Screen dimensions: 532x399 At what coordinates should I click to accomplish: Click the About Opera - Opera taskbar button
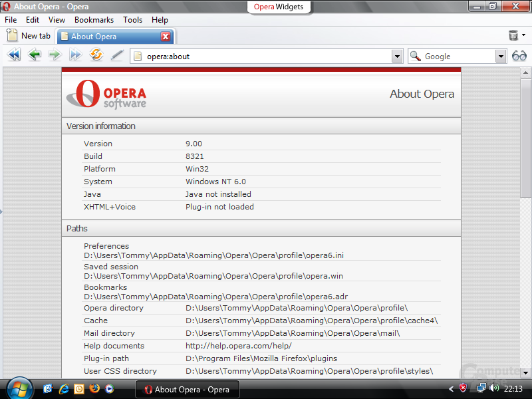188,390
